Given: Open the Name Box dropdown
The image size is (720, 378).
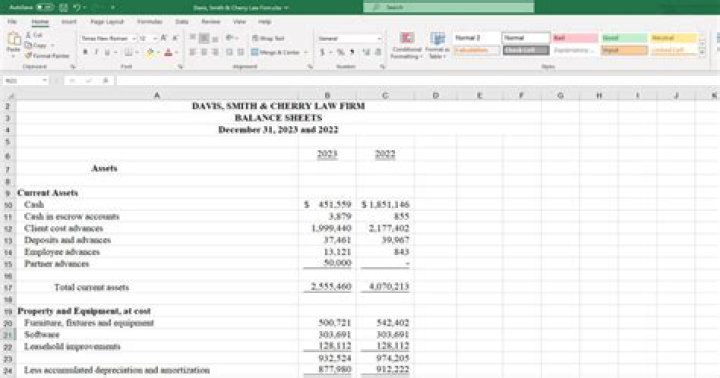Looking at the screenshot, I should (x=45, y=80).
